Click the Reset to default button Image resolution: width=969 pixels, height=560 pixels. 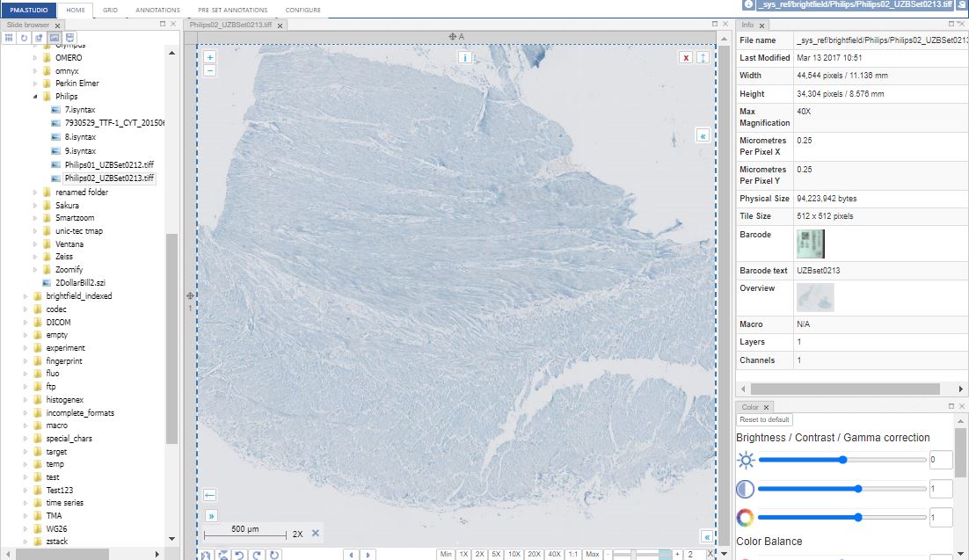[765, 420]
